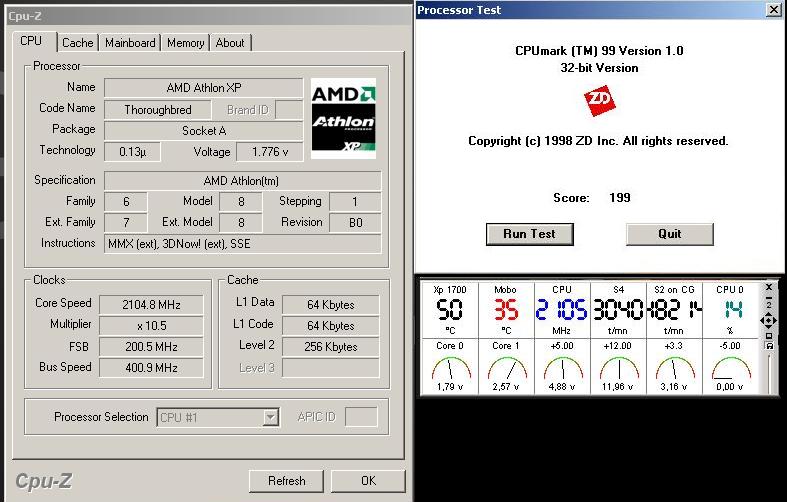Click the Core 0 voltage gauge
The height and width of the screenshot is (502, 787).
point(450,373)
